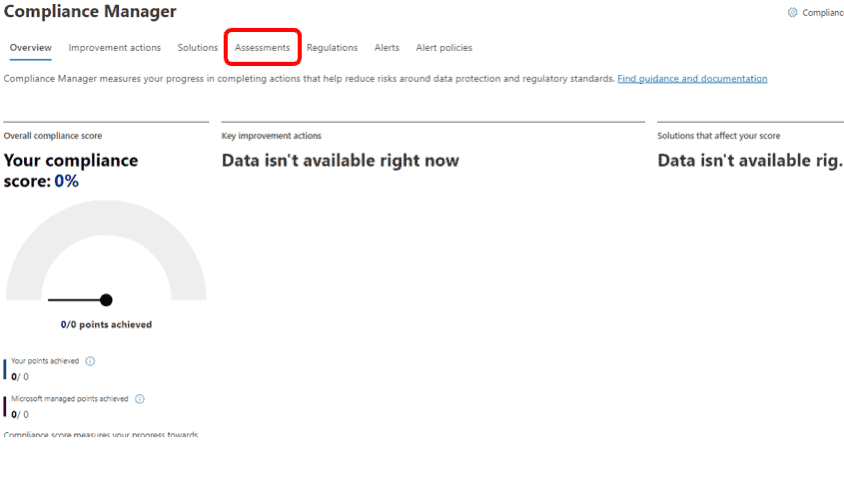Click the black knob on compliance gauge

pyautogui.click(x=106, y=300)
